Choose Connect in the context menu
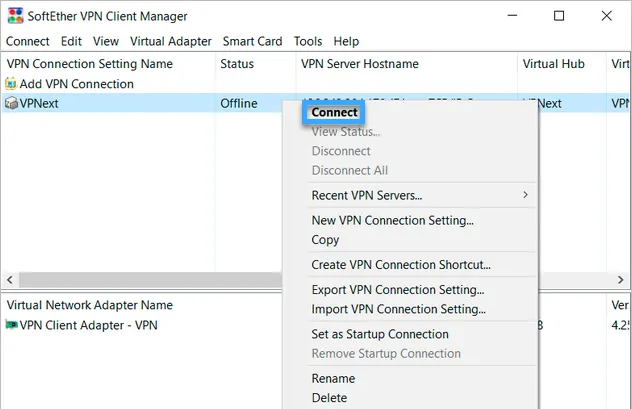632x409 pixels. pyautogui.click(x=334, y=112)
